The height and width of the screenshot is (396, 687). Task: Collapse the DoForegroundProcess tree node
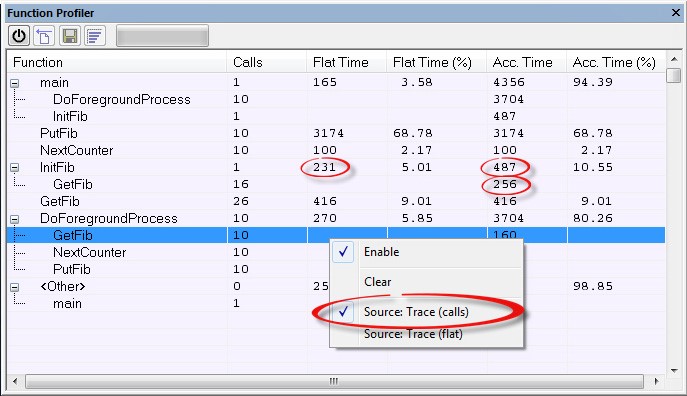coord(14,219)
